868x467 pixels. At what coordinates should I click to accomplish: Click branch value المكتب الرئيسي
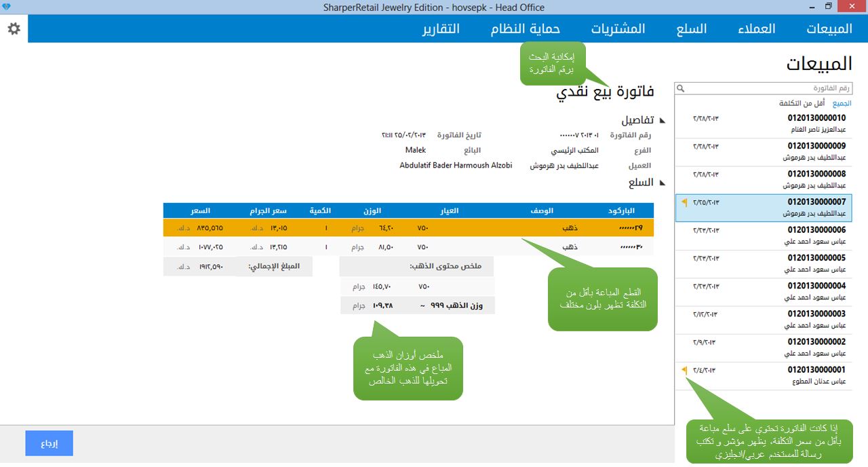click(x=574, y=150)
